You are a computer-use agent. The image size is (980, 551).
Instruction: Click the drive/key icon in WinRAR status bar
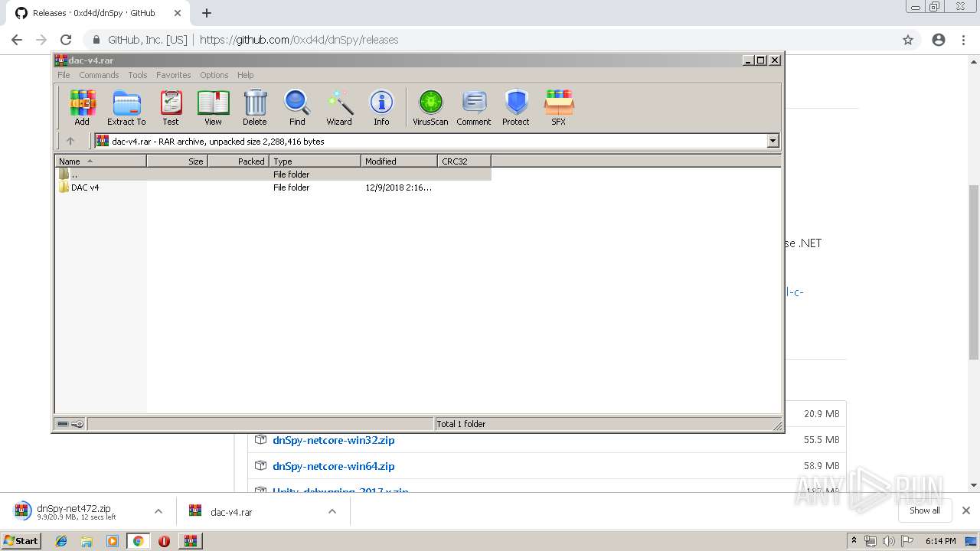[70, 424]
